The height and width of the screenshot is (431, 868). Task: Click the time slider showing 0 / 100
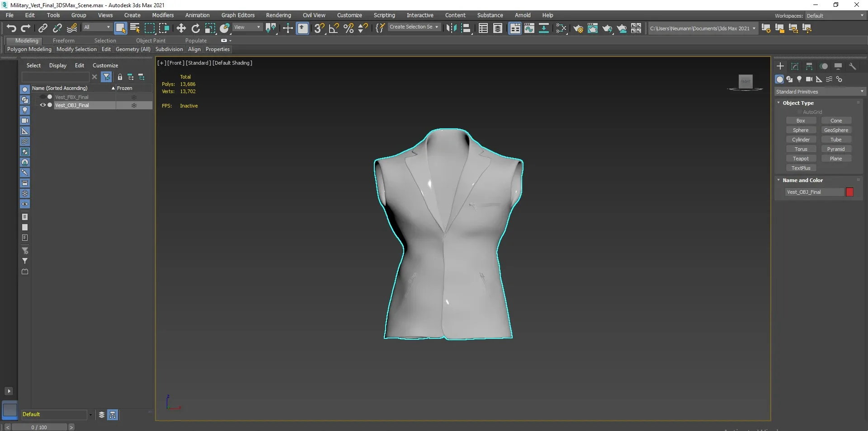[39, 427]
